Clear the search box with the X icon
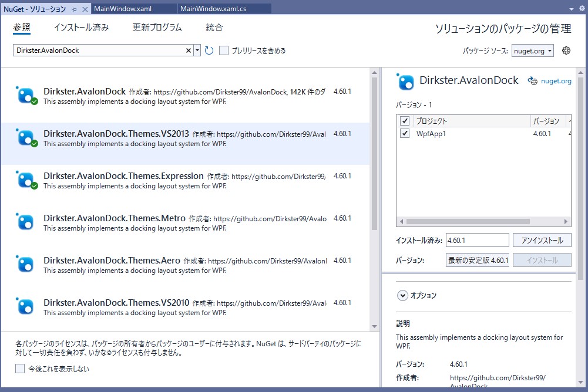Viewport: 588px width, 392px height. click(189, 50)
